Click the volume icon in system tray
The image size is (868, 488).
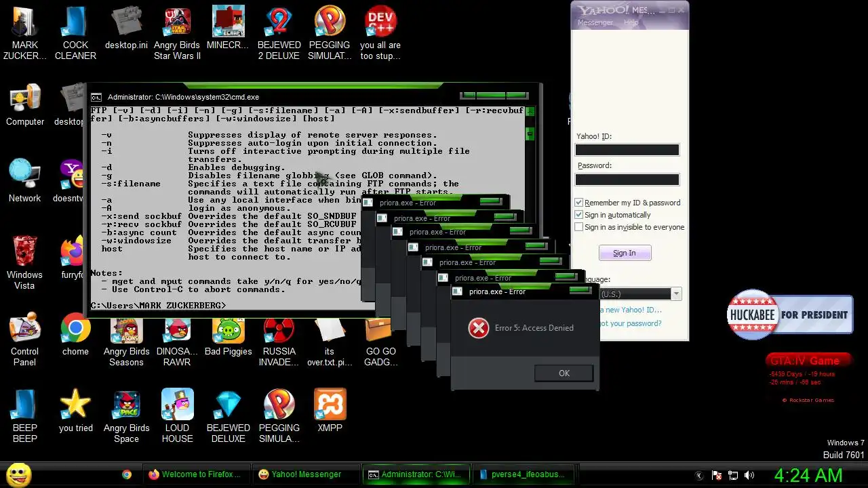[x=749, y=475]
